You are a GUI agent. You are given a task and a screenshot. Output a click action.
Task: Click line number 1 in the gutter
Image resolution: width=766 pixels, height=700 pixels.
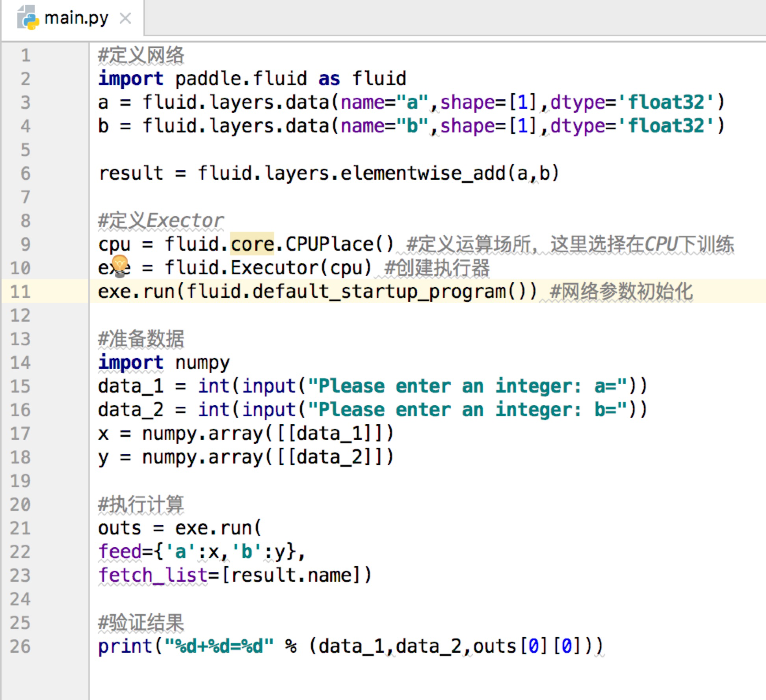tap(26, 55)
